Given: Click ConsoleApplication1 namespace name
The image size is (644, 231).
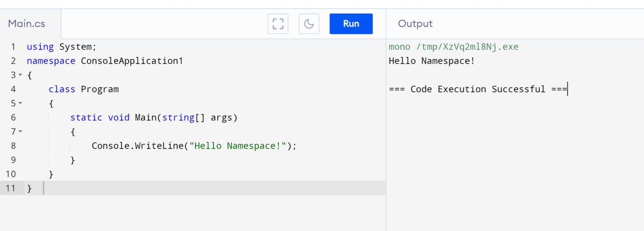Looking at the screenshot, I should pos(132,61).
